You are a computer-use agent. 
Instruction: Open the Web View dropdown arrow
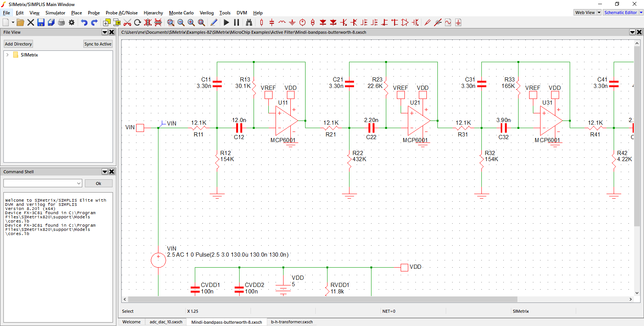pyautogui.click(x=599, y=13)
